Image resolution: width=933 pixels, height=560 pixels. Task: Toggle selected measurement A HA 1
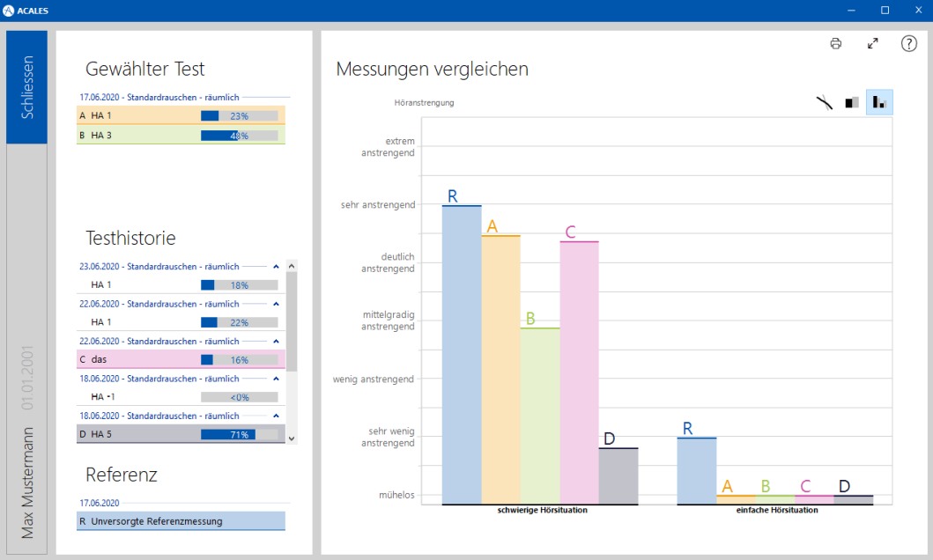tap(181, 115)
